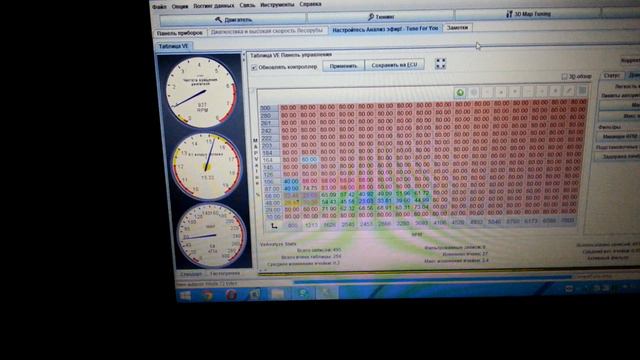
Task: Select the Настройтесь Анализ tab
Action: point(385,29)
